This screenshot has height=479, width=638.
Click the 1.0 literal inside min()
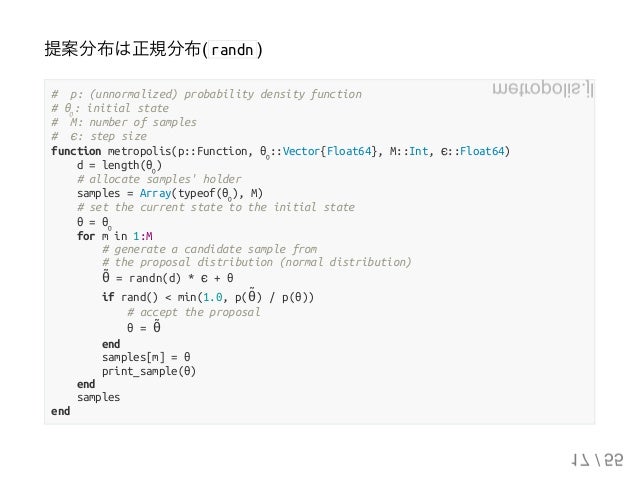[x=213, y=297]
